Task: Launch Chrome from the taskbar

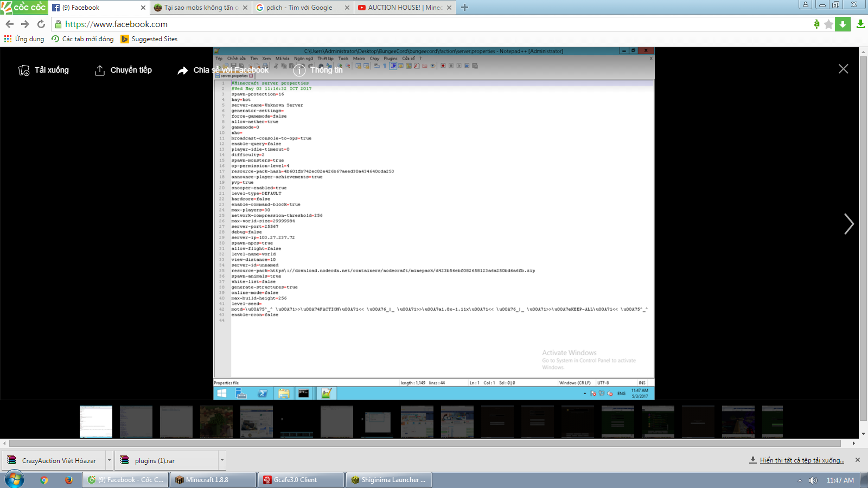Action: click(44, 480)
